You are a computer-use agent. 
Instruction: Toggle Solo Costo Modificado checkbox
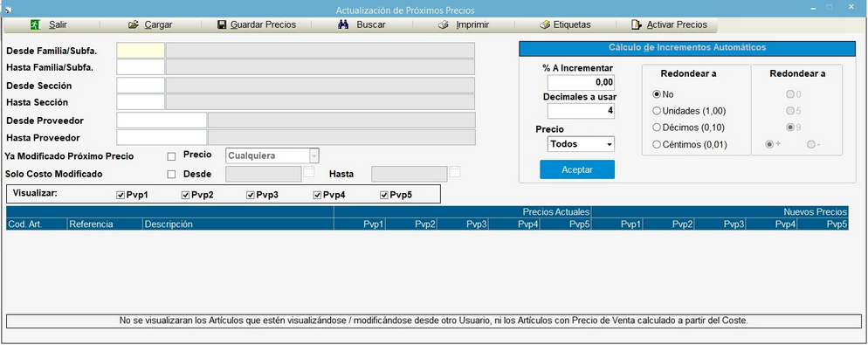pos(171,175)
